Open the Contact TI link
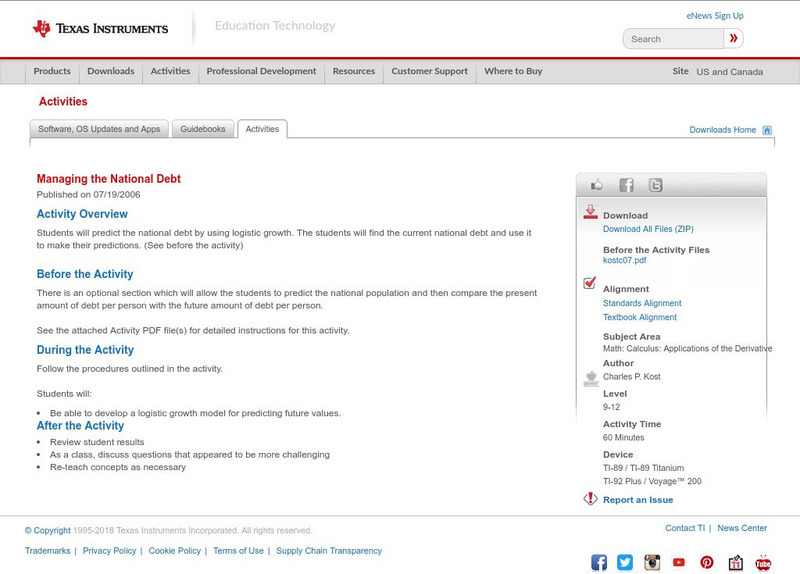The height and width of the screenshot is (574, 800). 685,528
